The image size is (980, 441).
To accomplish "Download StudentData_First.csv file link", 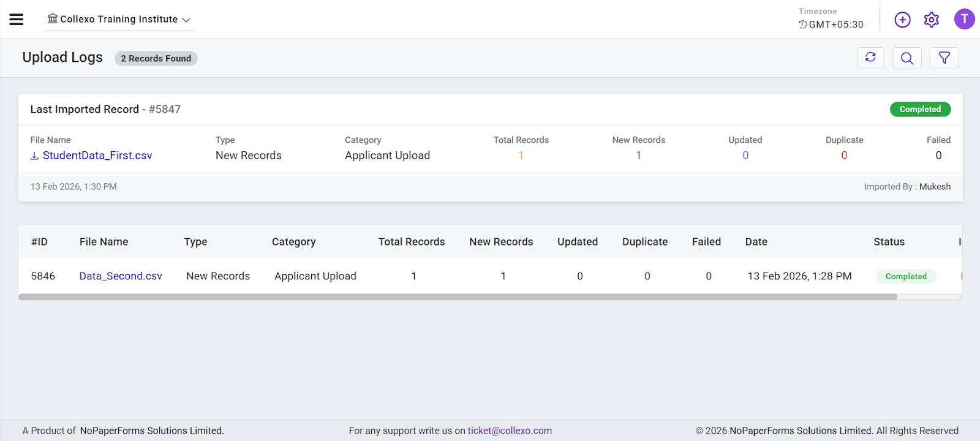I will click(97, 156).
